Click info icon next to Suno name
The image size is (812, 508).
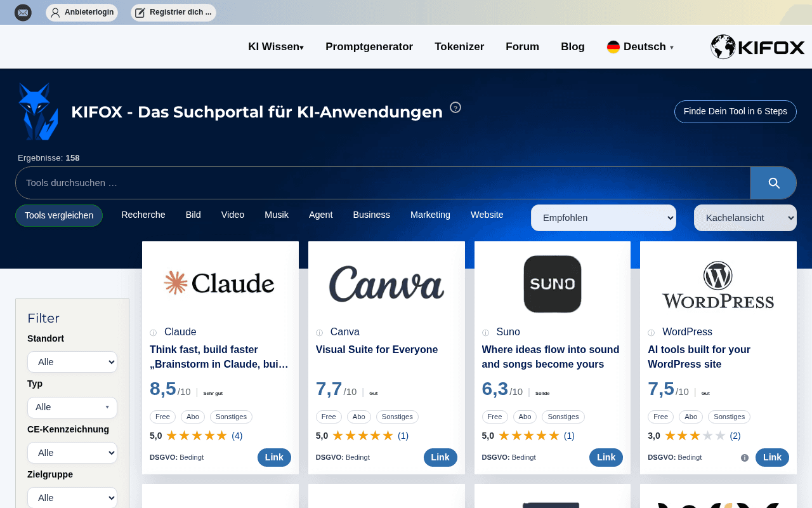click(485, 333)
